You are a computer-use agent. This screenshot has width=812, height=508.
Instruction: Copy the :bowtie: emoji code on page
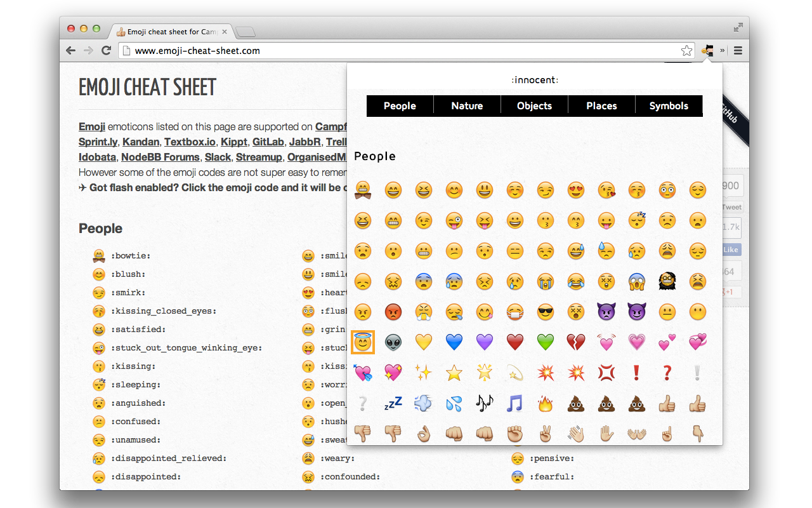[131, 256]
